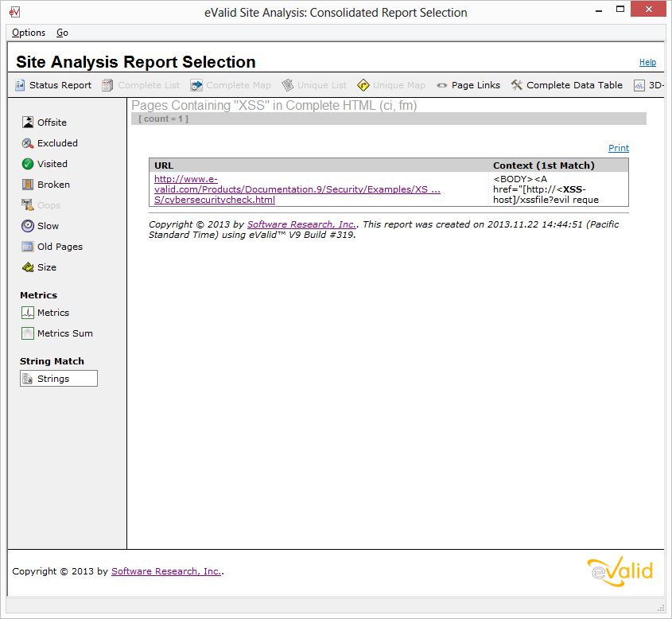
Task: Click the Metrics graph icon
Action: [28, 313]
